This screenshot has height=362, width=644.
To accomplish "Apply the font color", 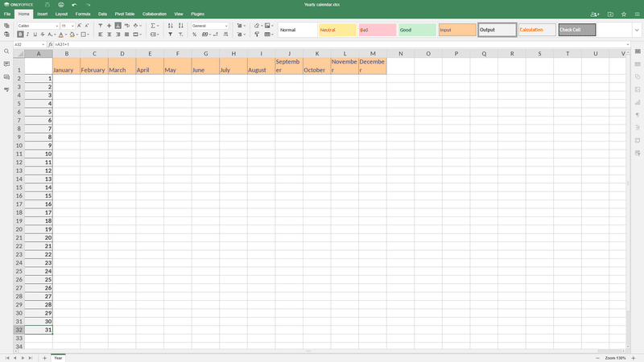I will 61,35.
